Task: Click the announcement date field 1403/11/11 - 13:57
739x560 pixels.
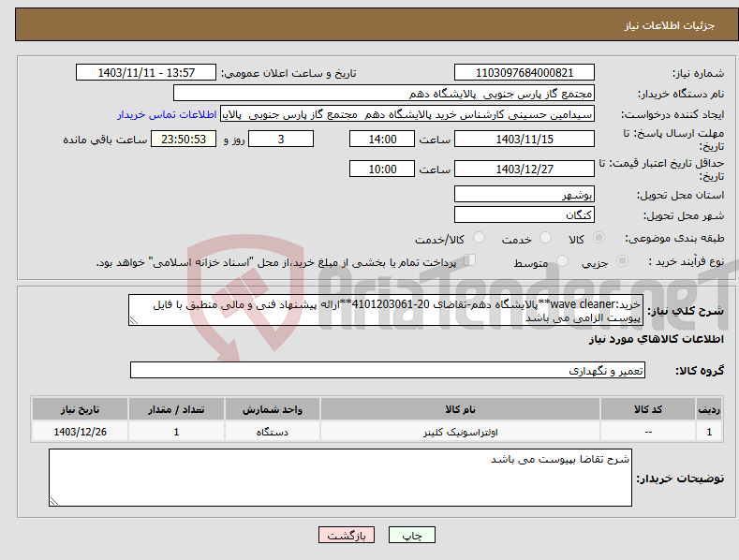Action: [145, 73]
